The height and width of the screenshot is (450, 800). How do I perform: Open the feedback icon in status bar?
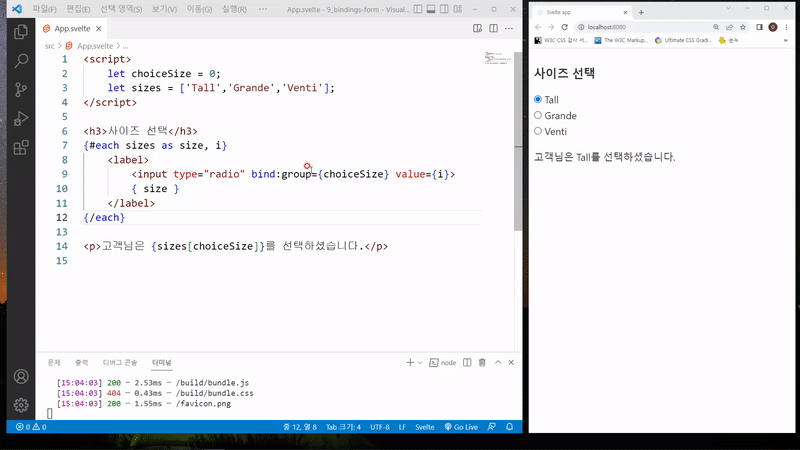(492, 427)
